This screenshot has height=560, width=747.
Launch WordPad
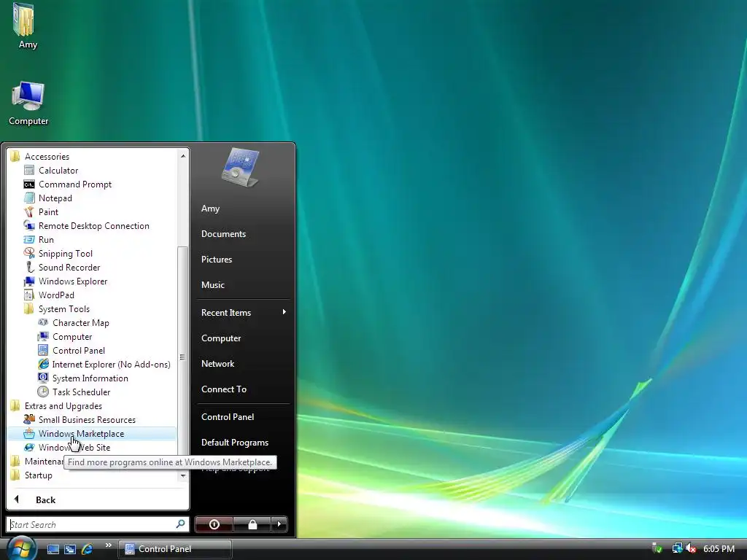click(56, 295)
